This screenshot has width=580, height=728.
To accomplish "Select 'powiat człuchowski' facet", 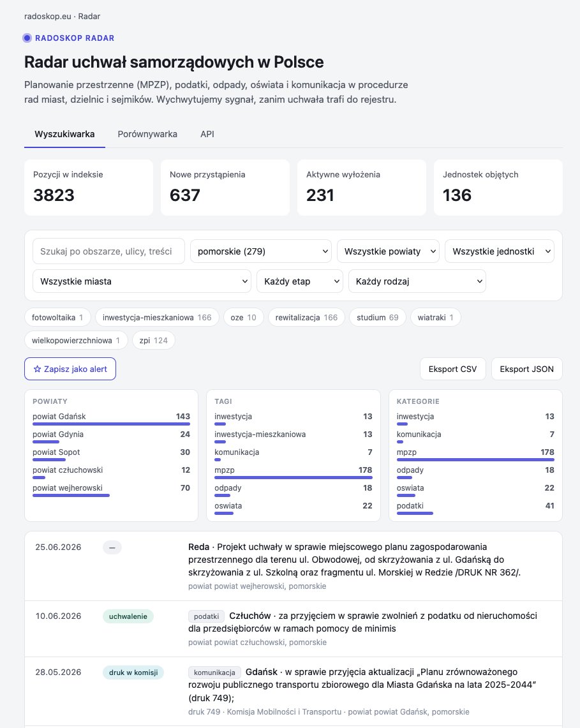I will point(112,472).
